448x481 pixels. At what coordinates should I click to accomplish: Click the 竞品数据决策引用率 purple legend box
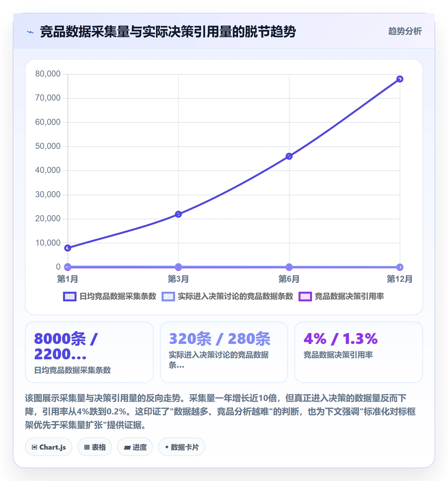point(305,297)
